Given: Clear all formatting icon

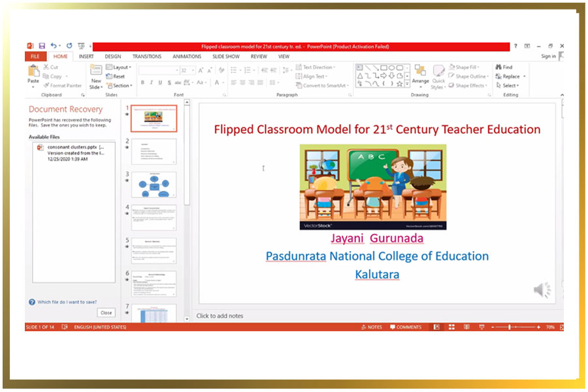Looking at the screenshot, I should point(221,70).
